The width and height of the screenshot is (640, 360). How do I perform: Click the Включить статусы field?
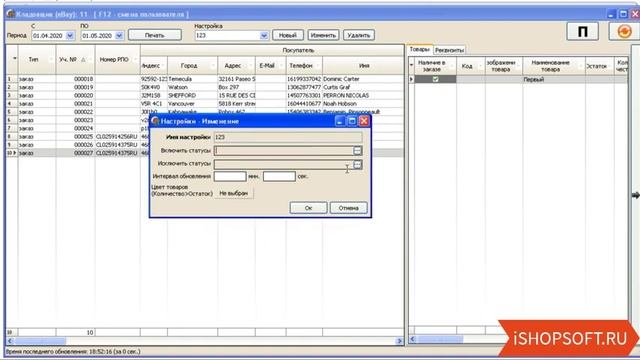[x=283, y=151]
